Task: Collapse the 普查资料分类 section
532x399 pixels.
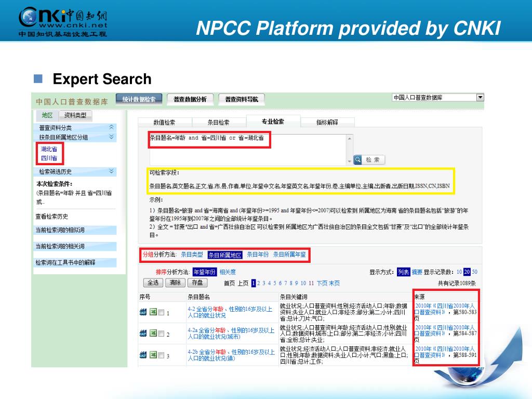Action: pyautogui.click(x=111, y=127)
